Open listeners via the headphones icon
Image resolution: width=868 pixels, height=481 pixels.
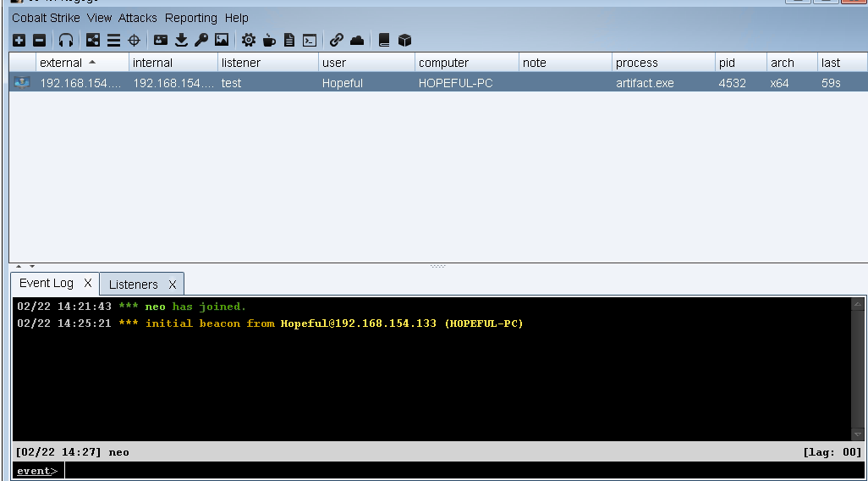click(66, 40)
